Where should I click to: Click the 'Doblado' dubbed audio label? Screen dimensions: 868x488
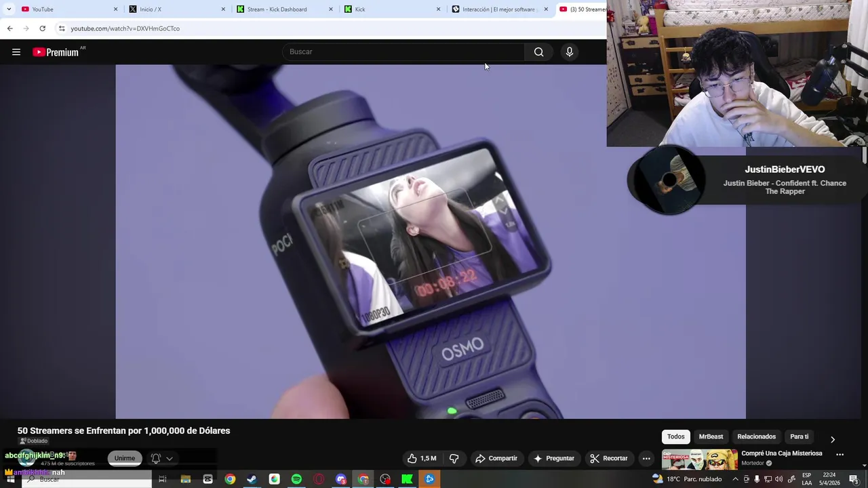click(x=34, y=441)
